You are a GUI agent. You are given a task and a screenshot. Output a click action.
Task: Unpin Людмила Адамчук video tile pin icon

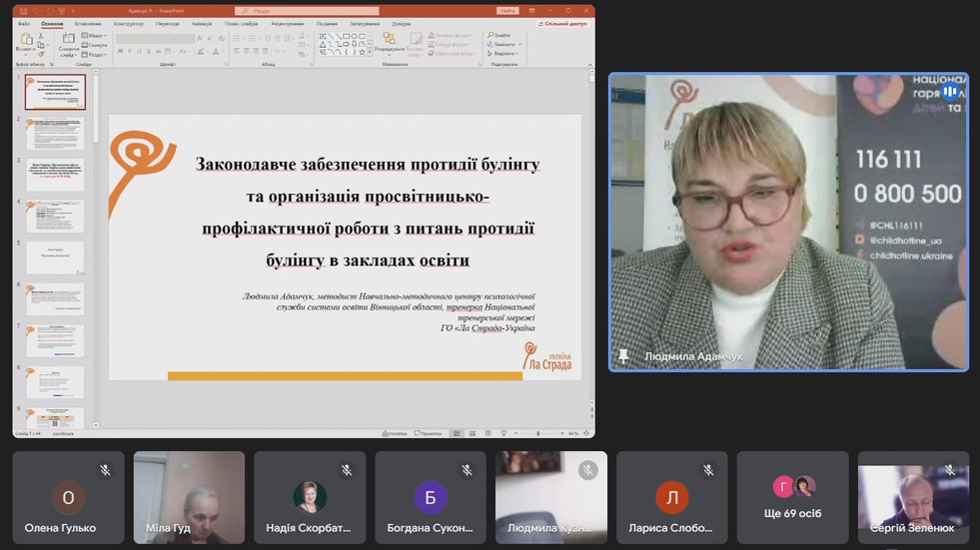pos(623,356)
